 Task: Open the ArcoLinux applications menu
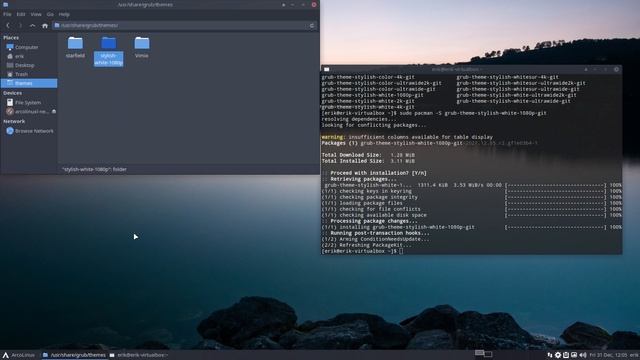pyautogui.click(x=19, y=355)
